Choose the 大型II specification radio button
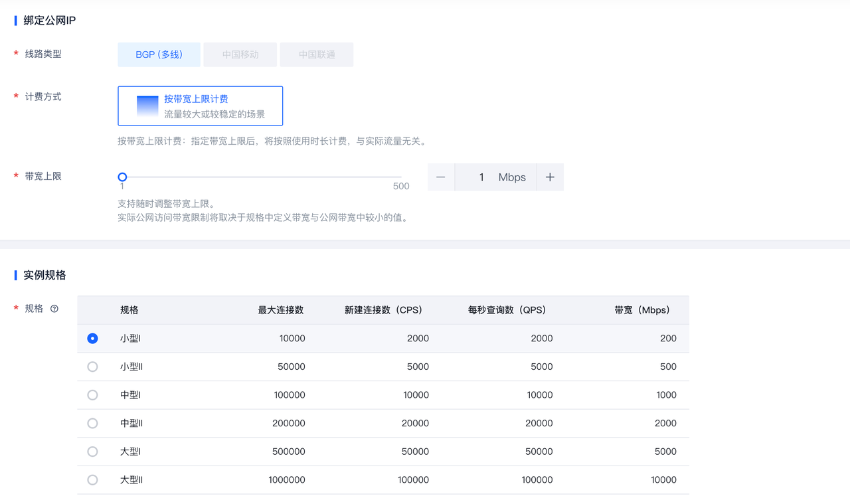 pos(93,479)
